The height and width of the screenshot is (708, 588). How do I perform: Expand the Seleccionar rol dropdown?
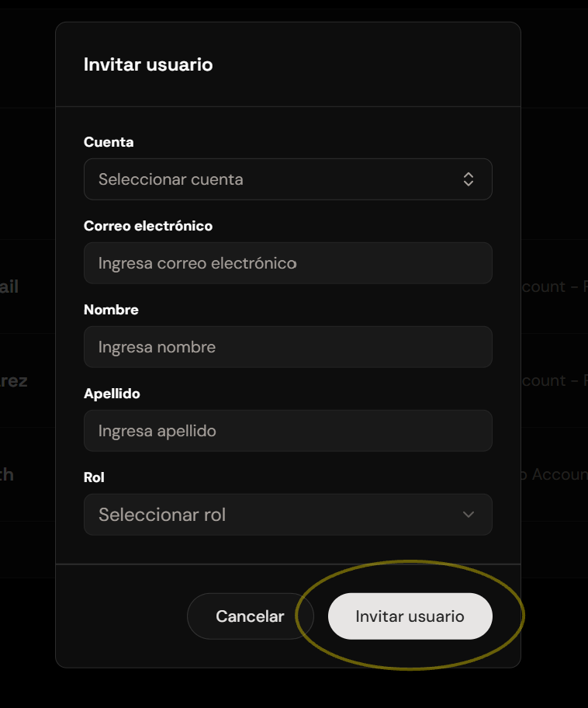pyautogui.click(x=288, y=515)
